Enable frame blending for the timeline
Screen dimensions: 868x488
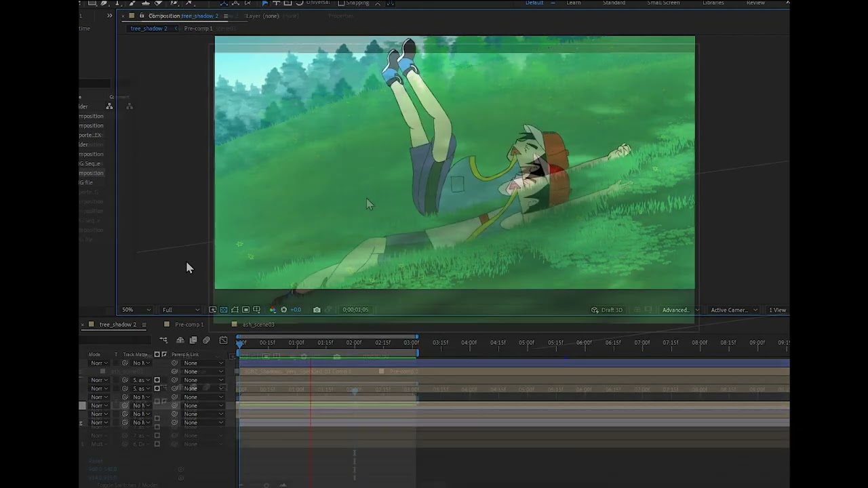pos(193,340)
